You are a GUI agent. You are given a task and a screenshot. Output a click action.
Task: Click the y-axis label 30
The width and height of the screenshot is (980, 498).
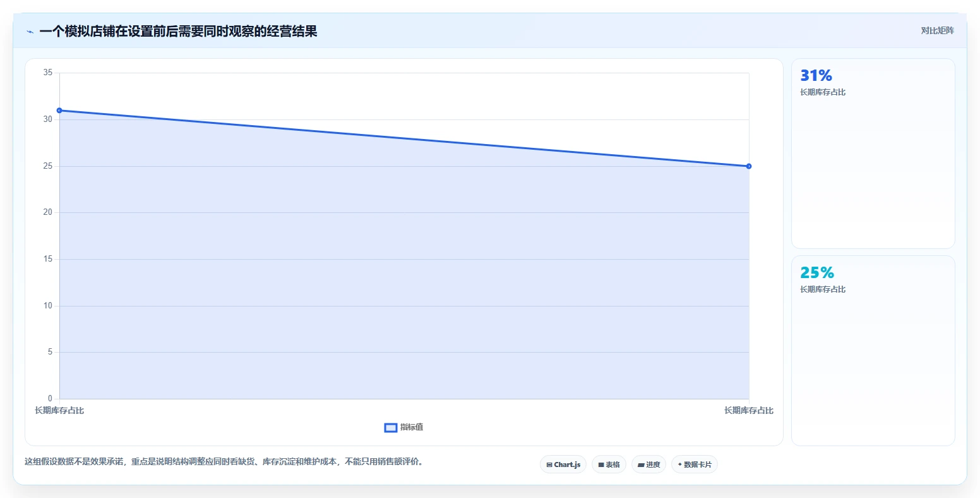coord(48,119)
